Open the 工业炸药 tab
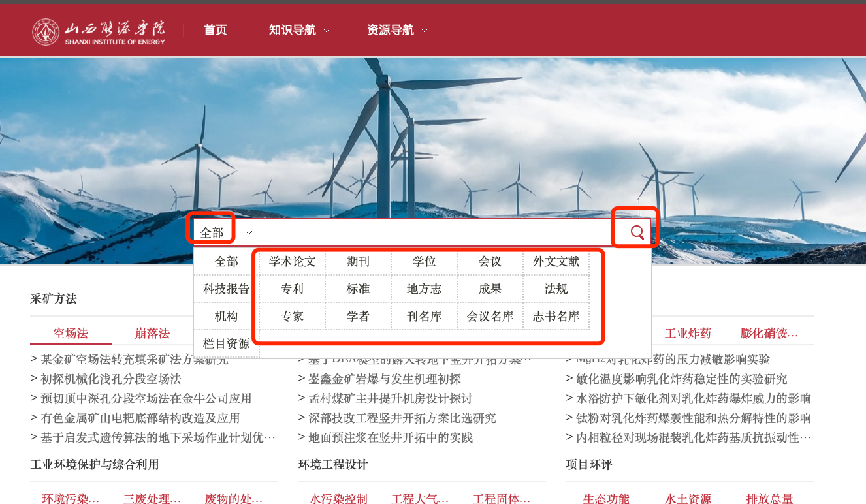The image size is (866, 504). 688,334
